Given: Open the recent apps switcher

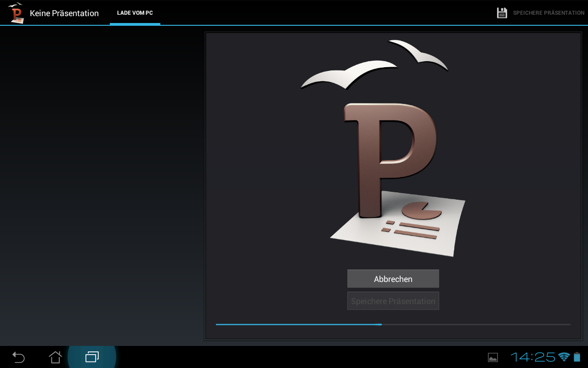Looking at the screenshot, I should [x=92, y=357].
